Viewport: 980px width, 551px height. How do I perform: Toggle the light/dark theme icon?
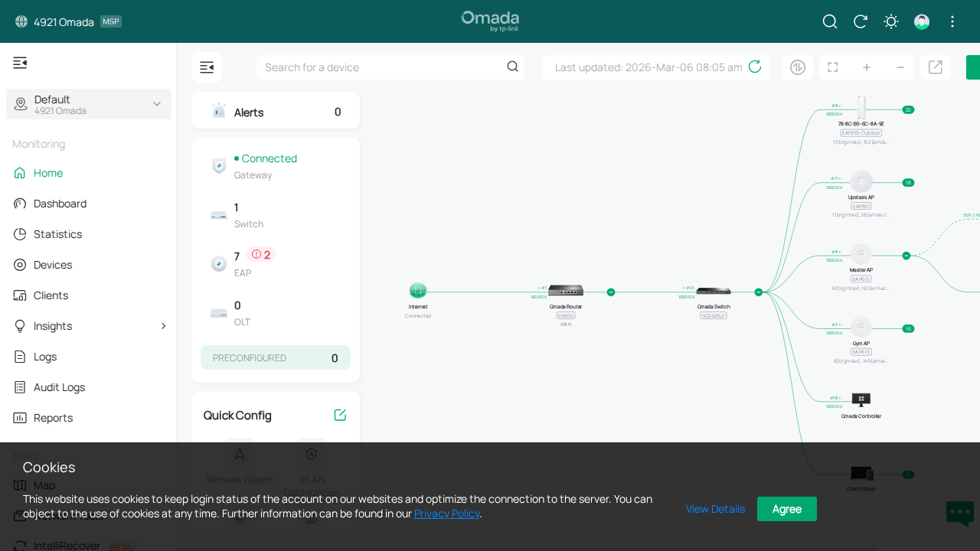tap(890, 21)
